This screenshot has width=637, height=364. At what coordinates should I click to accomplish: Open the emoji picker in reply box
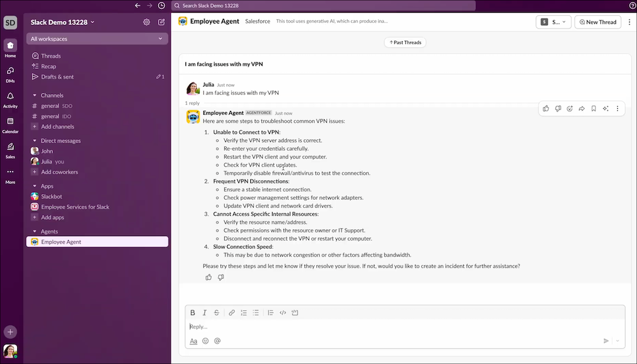coord(206,341)
